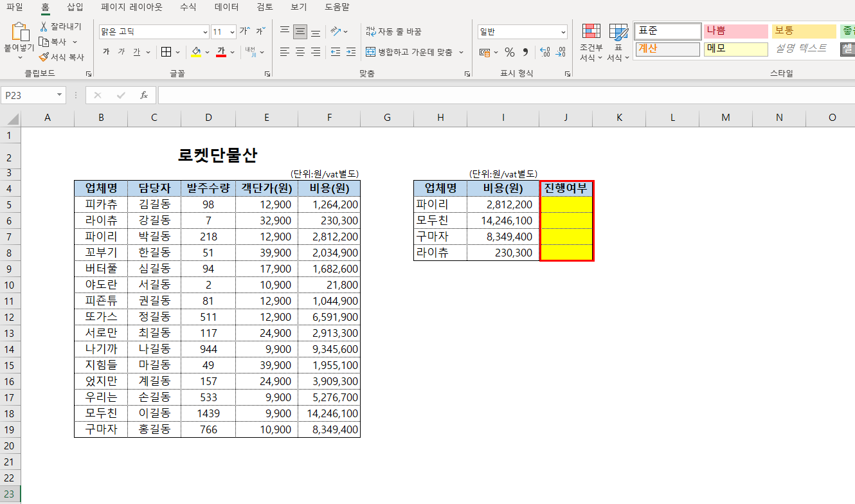Align text right icon
The image size is (855, 504).
point(316,52)
